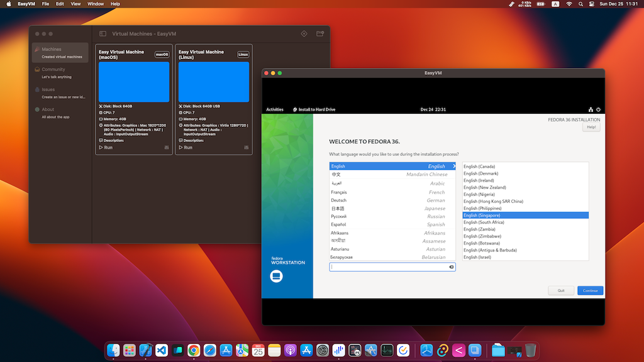This screenshot has height=362, width=644.
Task: Open System Settings from the Dock
Action: (323, 351)
